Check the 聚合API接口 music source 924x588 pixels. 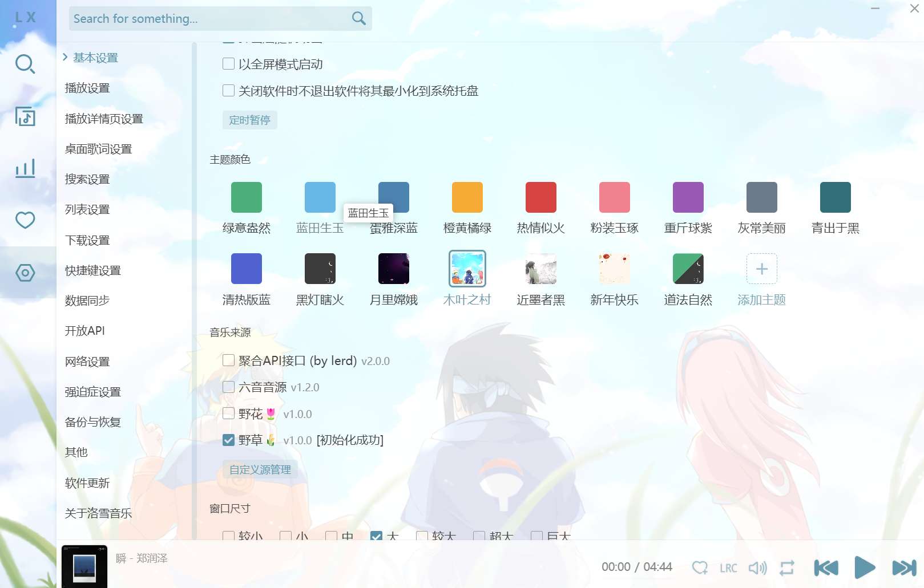(228, 360)
